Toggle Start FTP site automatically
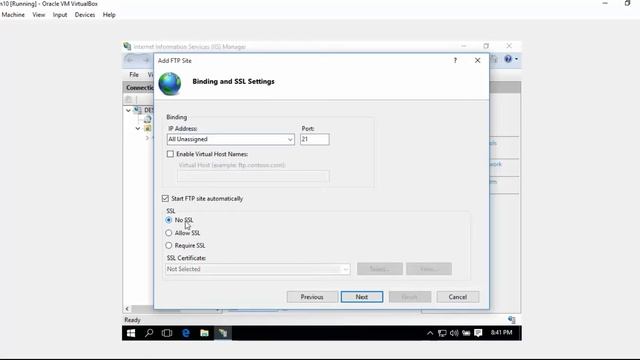This screenshot has height=360, width=640. [165, 198]
